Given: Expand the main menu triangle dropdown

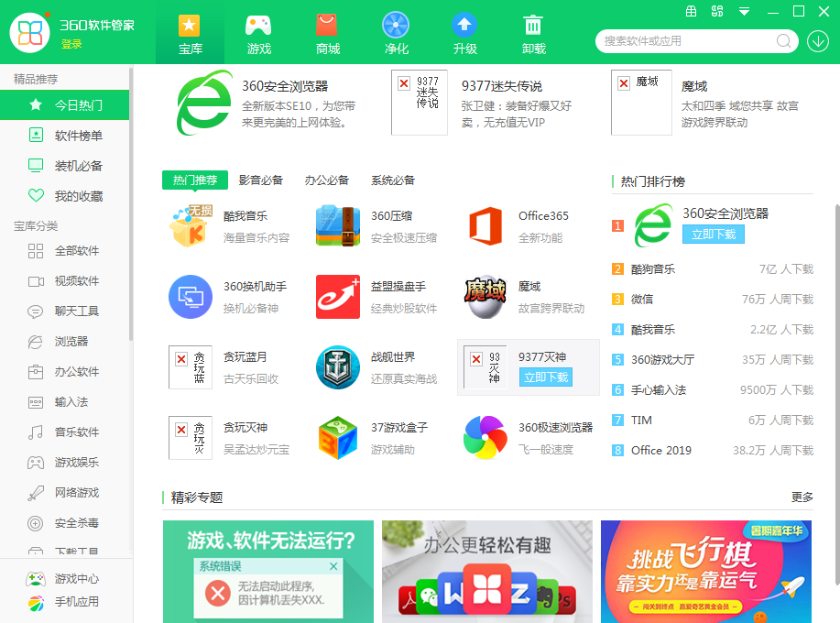Looking at the screenshot, I should (x=744, y=11).
